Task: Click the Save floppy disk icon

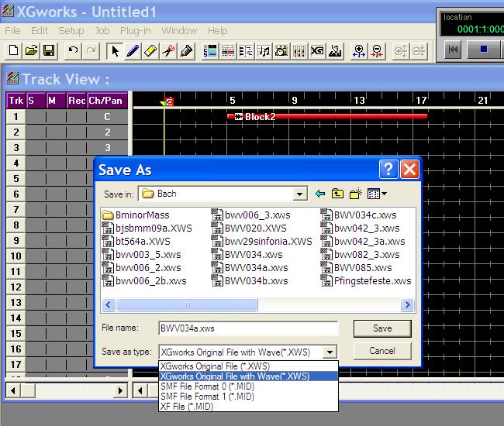Action: [49, 50]
